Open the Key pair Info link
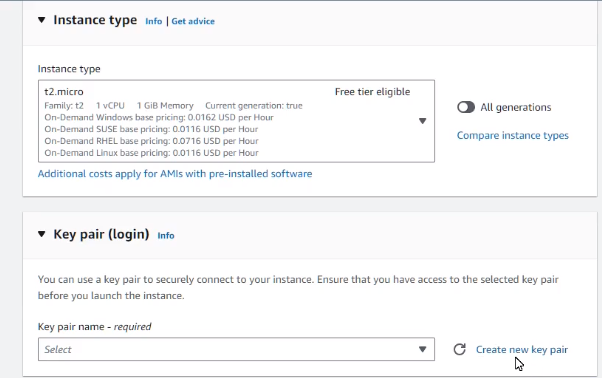602x378 pixels. click(166, 236)
